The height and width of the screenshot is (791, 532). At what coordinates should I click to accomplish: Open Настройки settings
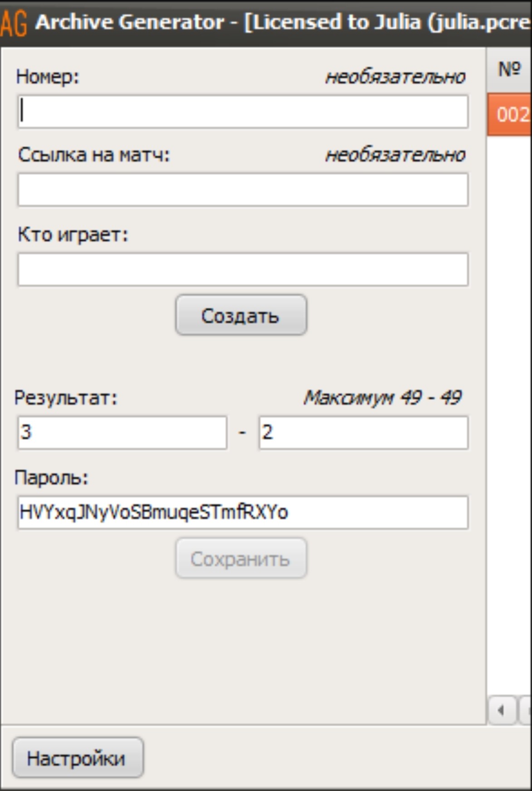(x=78, y=758)
